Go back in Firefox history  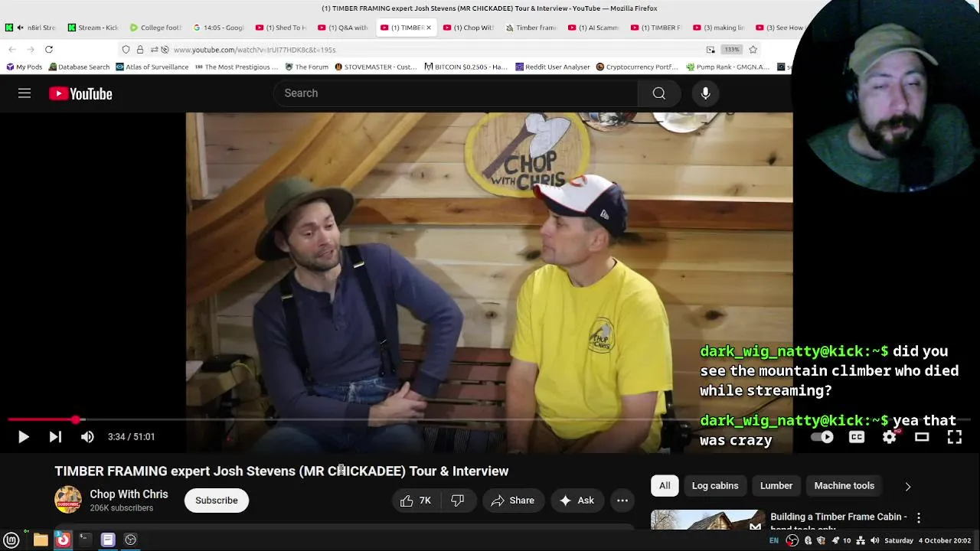[12, 50]
